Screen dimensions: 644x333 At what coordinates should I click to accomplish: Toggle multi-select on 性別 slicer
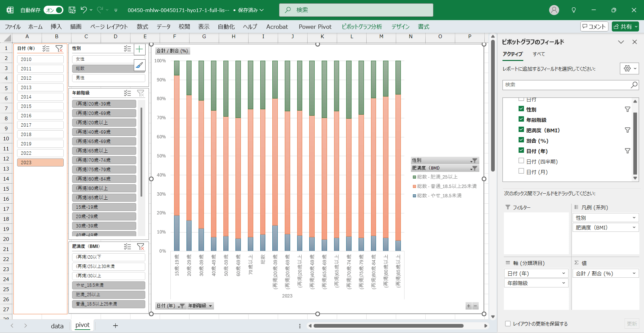(x=127, y=49)
